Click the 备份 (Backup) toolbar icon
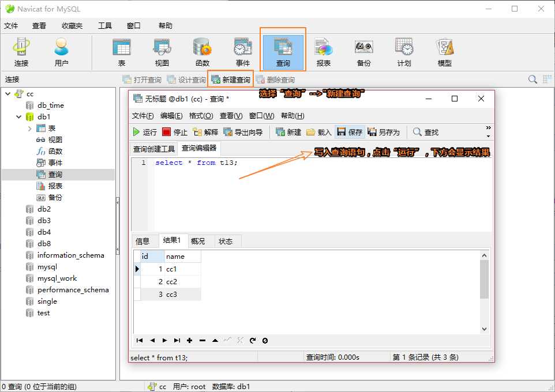555x392 pixels. tap(364, 52)
